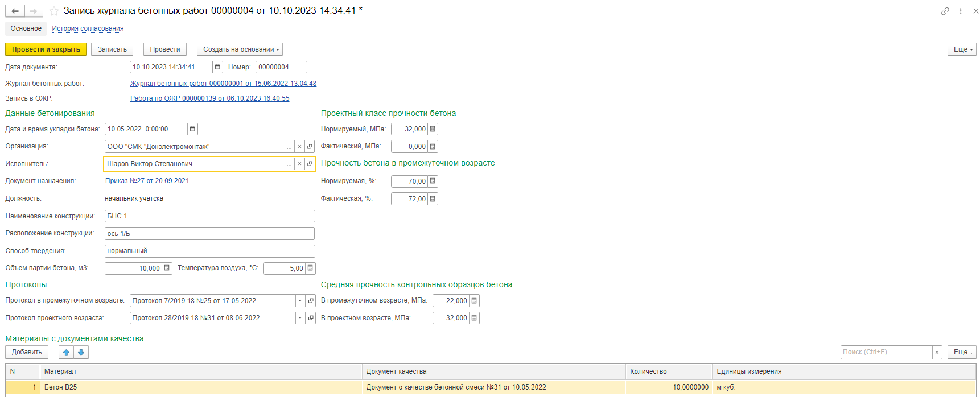The width and height of the screenshot is (980, 397).
Task: Open the top-right Еще menu
Action: pyautogui.click(x=962, y=49)
